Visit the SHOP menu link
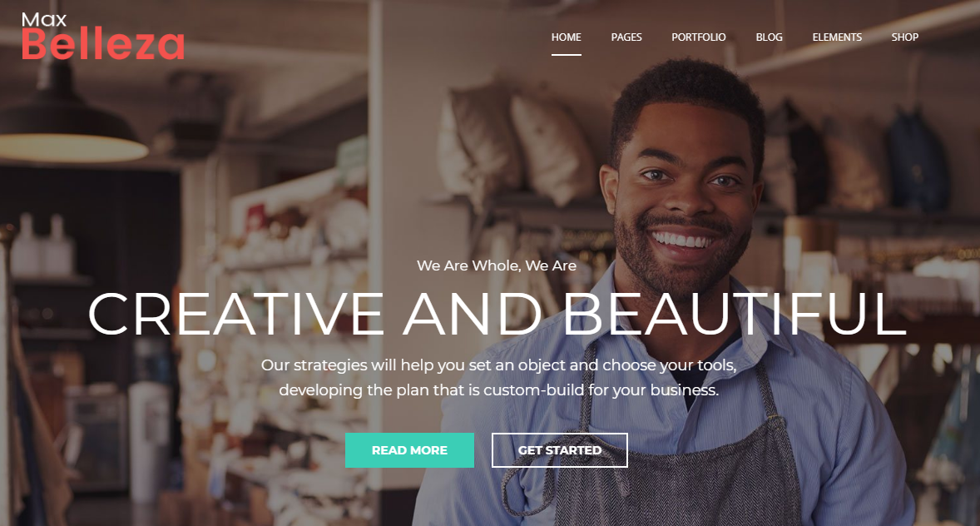This screenshot has height=526, width=980. [x=905, y=37]
